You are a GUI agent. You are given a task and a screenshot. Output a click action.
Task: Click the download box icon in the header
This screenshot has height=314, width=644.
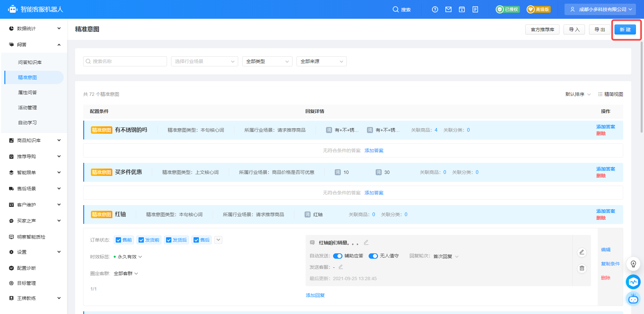point(462,9)
